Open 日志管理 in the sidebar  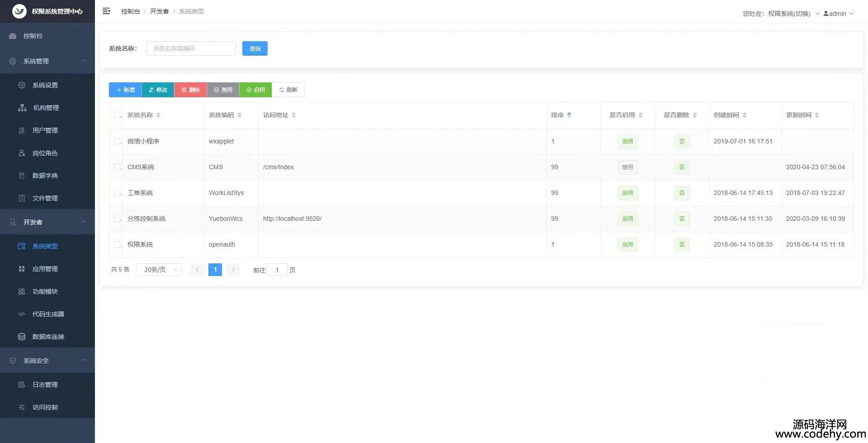[45, 385]
